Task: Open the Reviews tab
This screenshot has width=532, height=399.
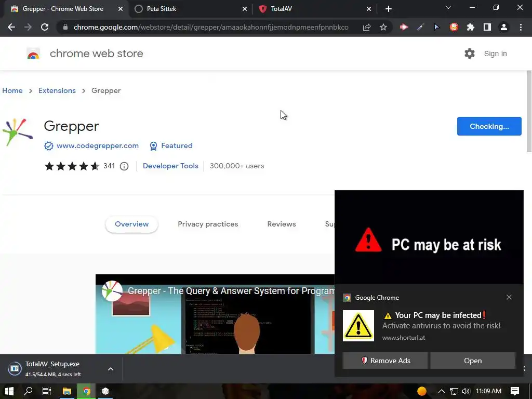Action: [282, 224]
